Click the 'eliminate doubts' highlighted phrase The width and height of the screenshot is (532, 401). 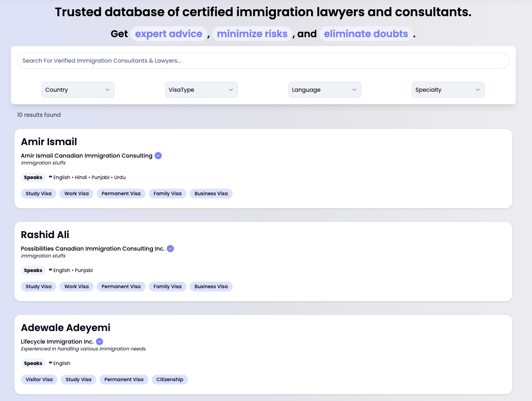click(x=366, y=34)
